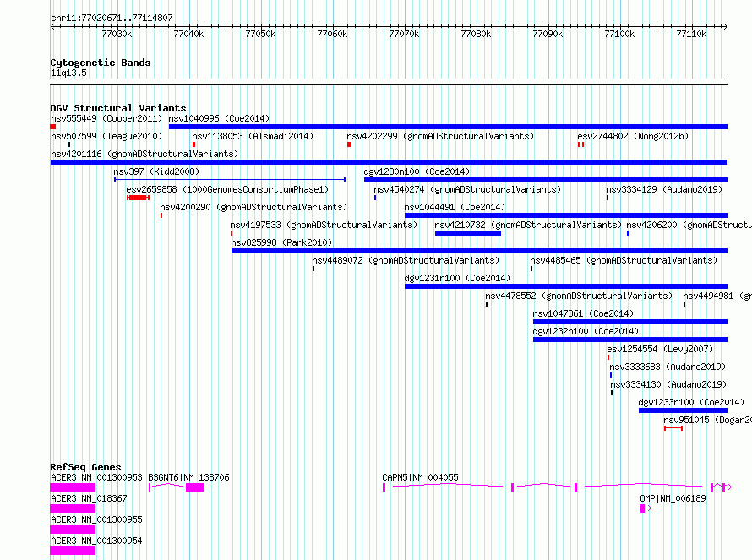Click the CAPN5|NM_004055 gene label

point(420,477)
